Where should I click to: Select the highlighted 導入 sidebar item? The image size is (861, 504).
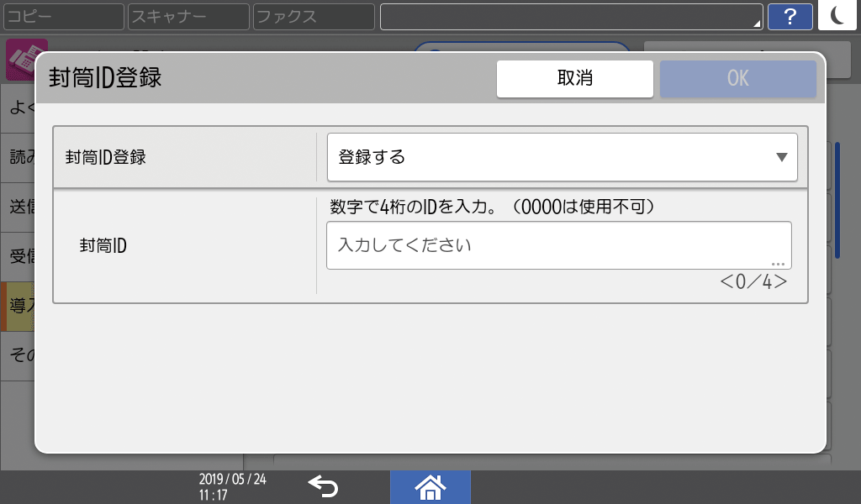[x=19, y=307]
